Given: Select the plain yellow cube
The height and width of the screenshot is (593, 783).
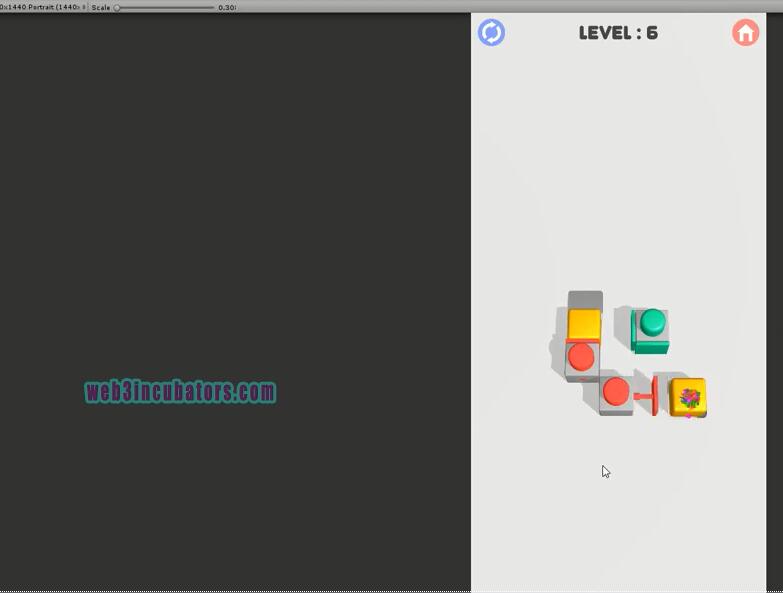Looking at the screenshot, I should point(584,324).
